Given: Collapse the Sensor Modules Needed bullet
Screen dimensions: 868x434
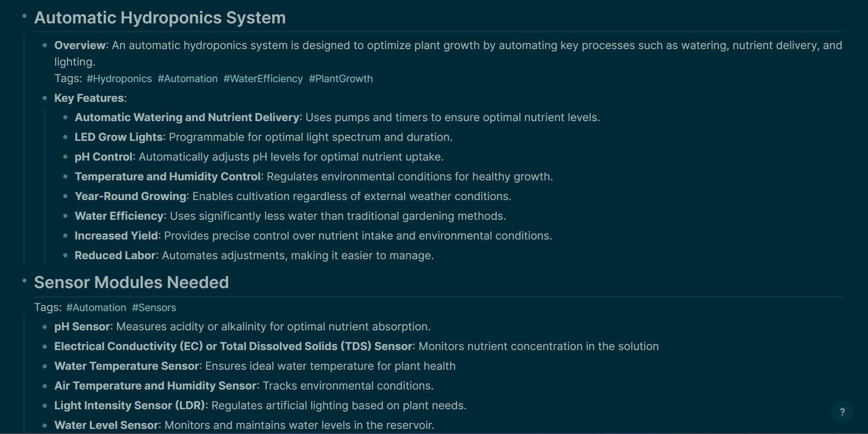Looking at the screenshot, I should coord(25,281).
